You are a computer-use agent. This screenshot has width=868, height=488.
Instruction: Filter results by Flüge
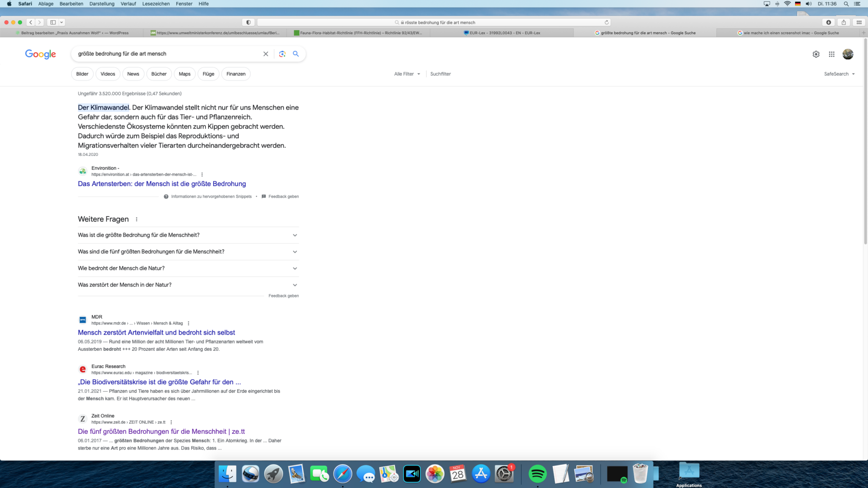(208, 74)
